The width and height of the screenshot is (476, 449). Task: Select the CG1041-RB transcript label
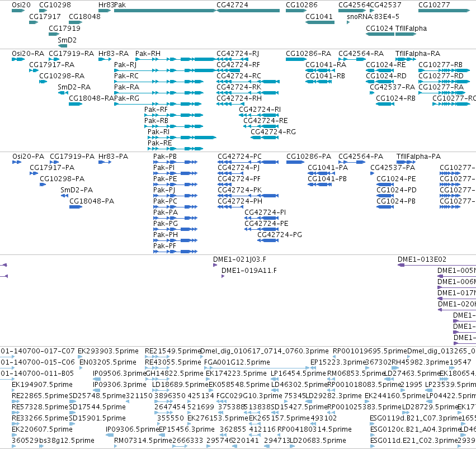pos(325,76)
